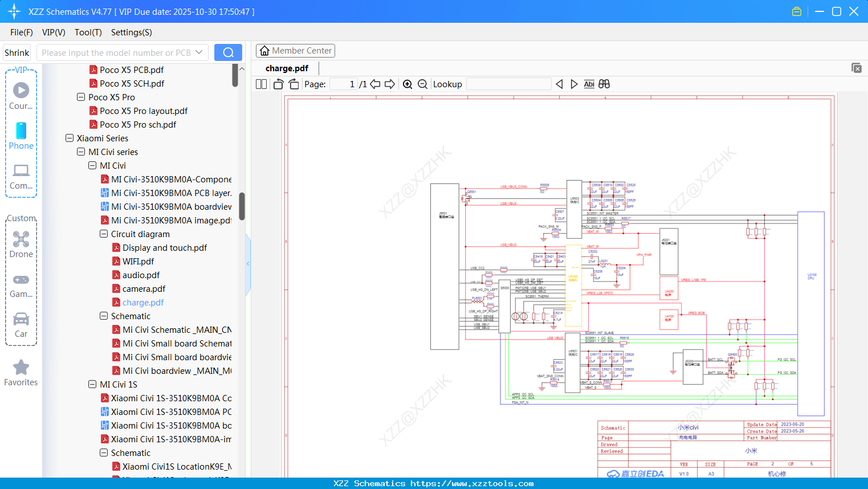Click the XZZ Schematics app logo
Image resolution: width=868 pixels, height=489 pixels.
14,11
